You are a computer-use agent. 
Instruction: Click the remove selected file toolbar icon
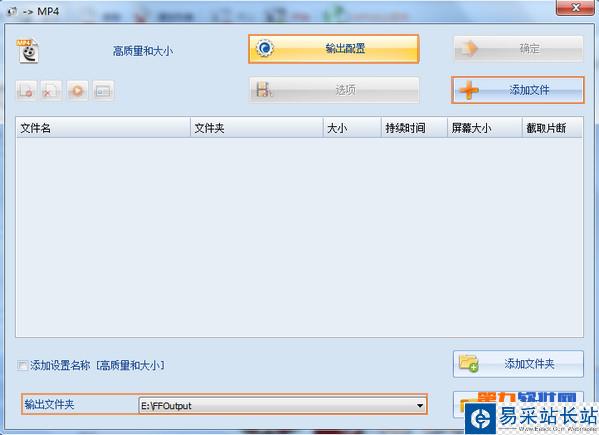[x=26, y=91]
